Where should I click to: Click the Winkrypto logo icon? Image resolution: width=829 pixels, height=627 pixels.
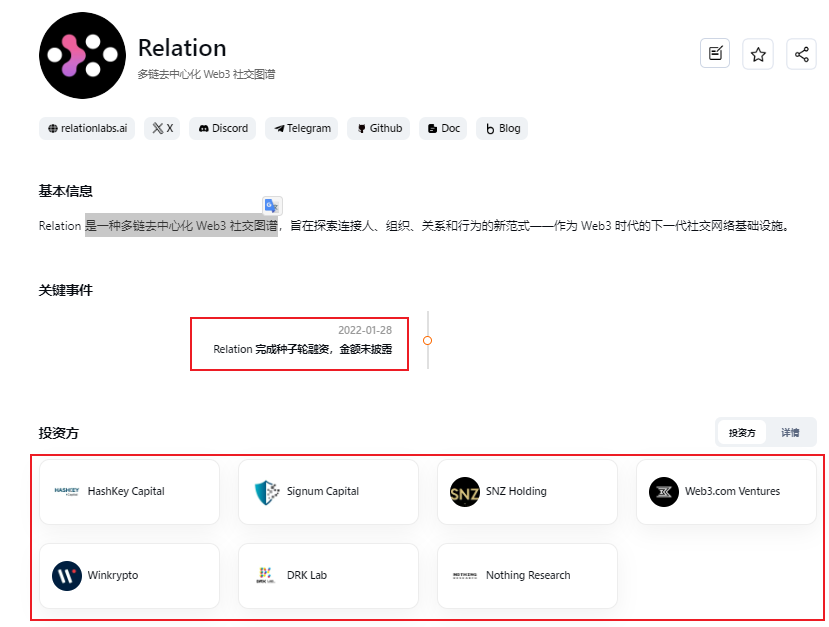pyautogui.click(x=67, y=576)
